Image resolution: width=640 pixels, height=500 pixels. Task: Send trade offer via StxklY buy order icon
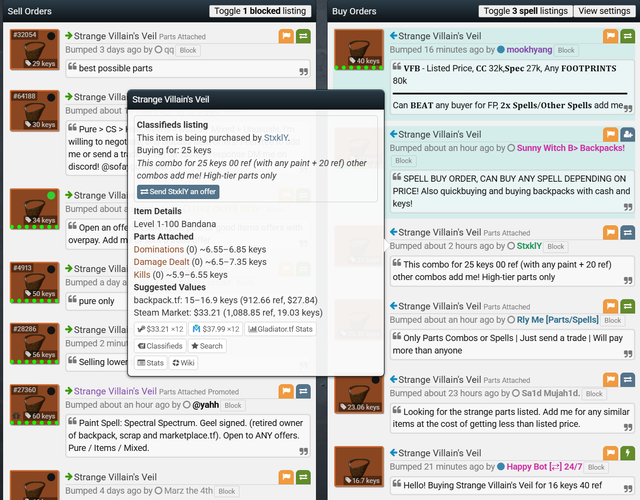(x=628, y=232)
